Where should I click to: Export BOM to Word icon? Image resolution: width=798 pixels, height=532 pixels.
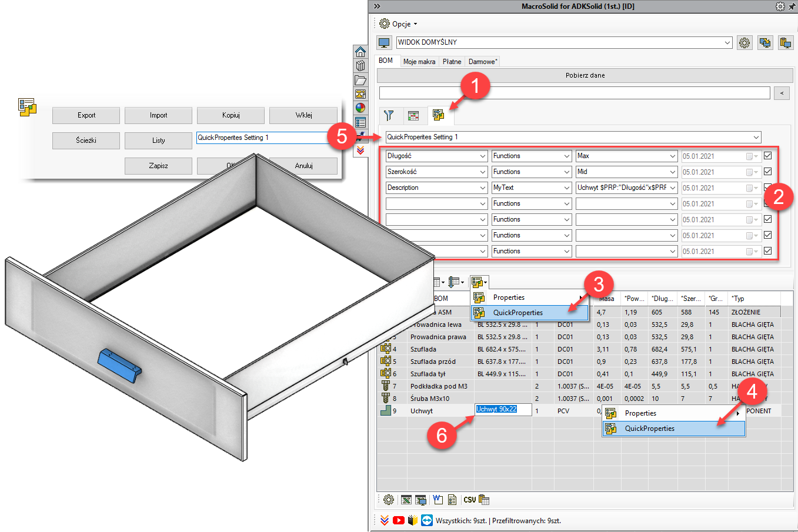pos(438,500)
